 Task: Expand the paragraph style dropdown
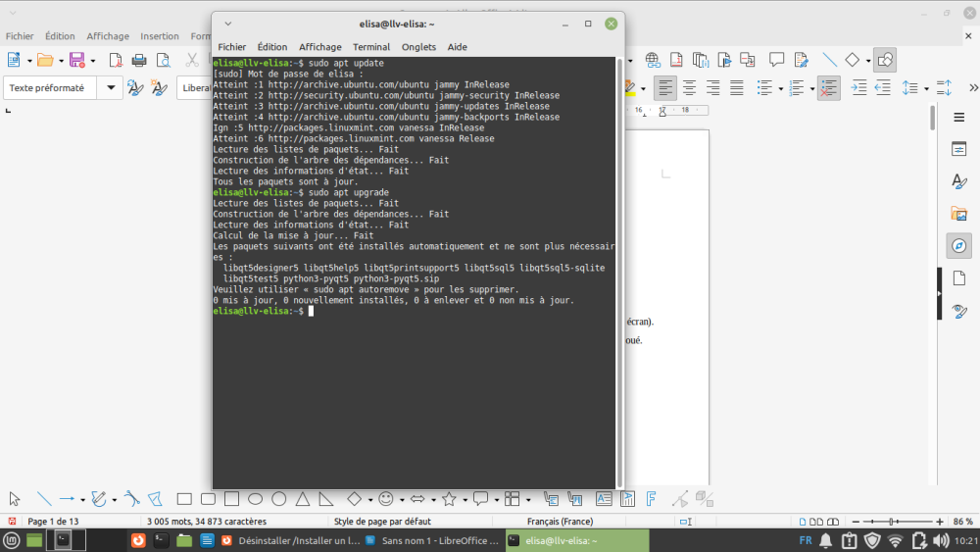click(x=109, y=87)
